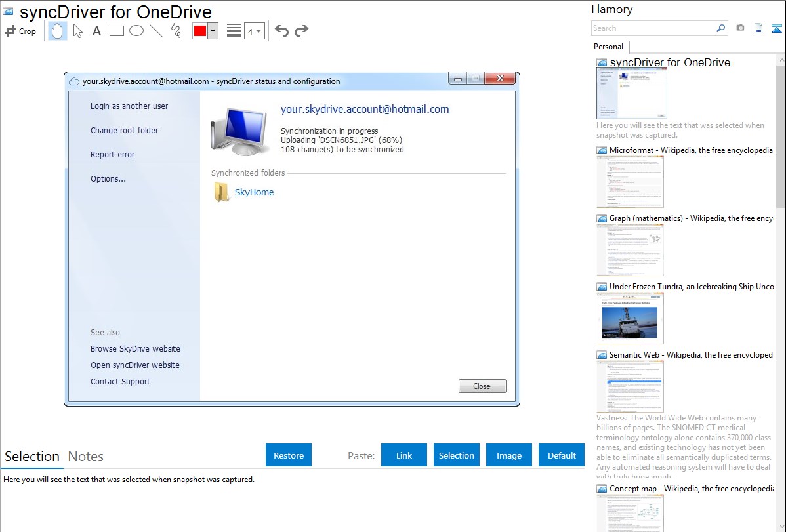This screenshot has height=532, width=786.
Task: Open the Graph (mathematics) snapshot thumbnail
Action: coord(630,250)
